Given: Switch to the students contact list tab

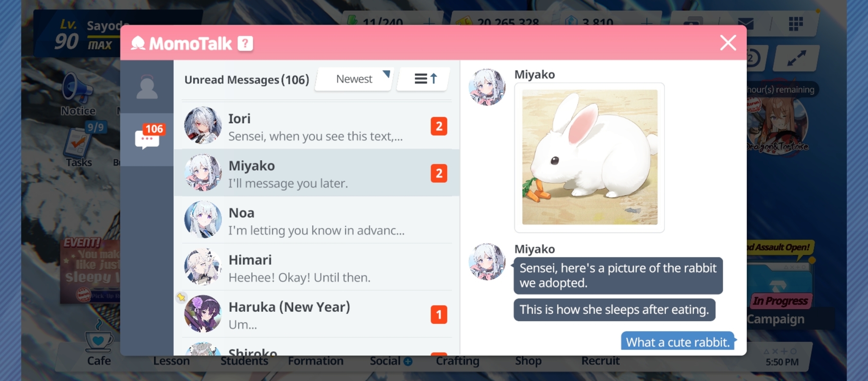Looking at the screenshot, I should 147,87.
